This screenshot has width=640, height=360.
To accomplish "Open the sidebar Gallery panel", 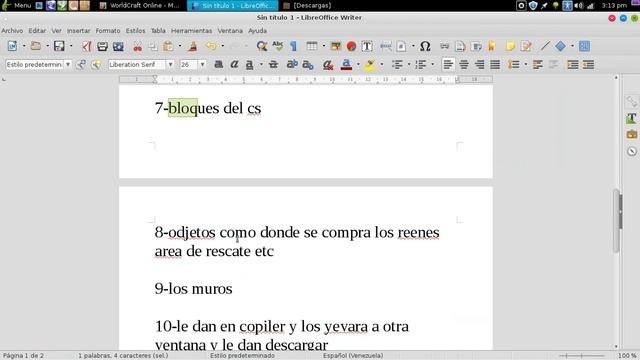I will pyautogui.click(x=631, y=134).
